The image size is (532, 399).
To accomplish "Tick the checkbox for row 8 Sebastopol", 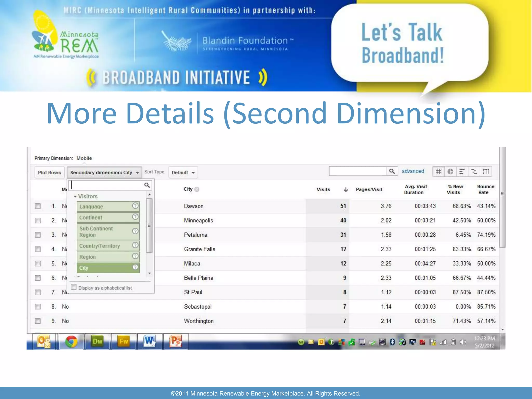I will (38, 307).
